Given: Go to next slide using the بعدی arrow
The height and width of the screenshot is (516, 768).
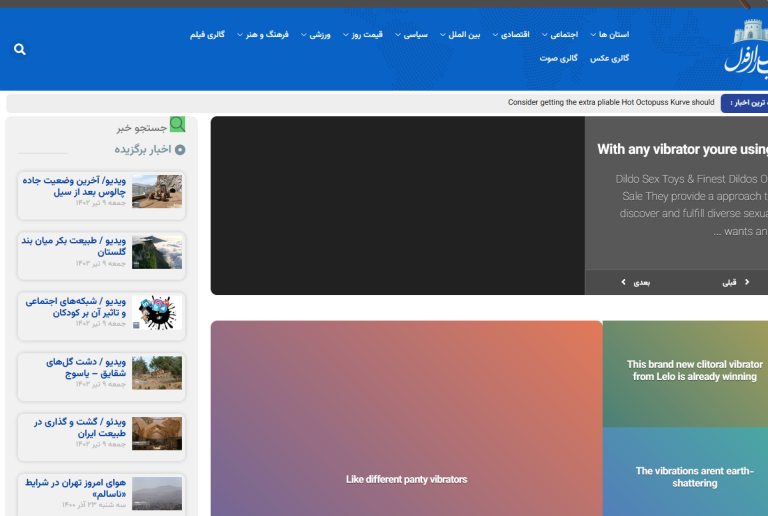Looking at the screenshot, I should (624, 282).
